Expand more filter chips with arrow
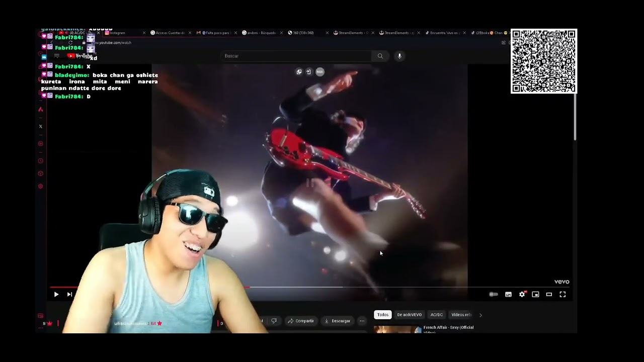 [480, 315]
